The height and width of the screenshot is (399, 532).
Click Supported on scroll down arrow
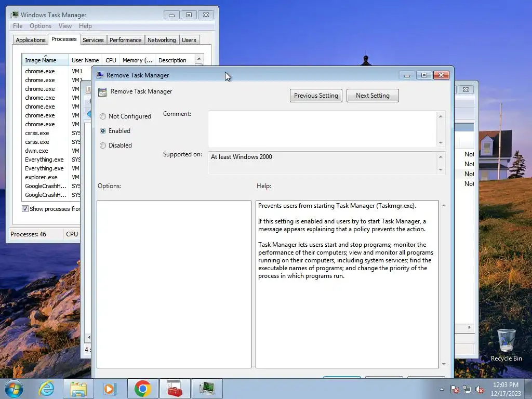tap(441, 170)
